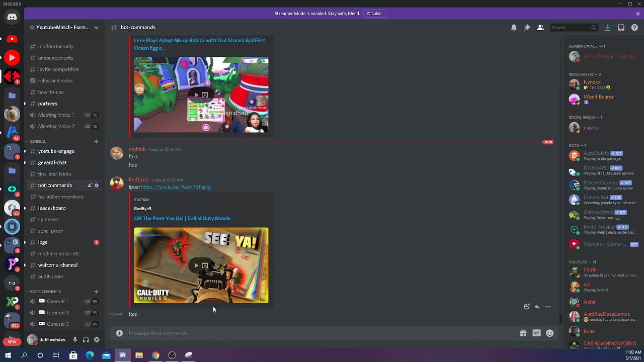The width and height of the screenshot is (644, 362).
Task: Open more options for last message
Action: [548, 307]
